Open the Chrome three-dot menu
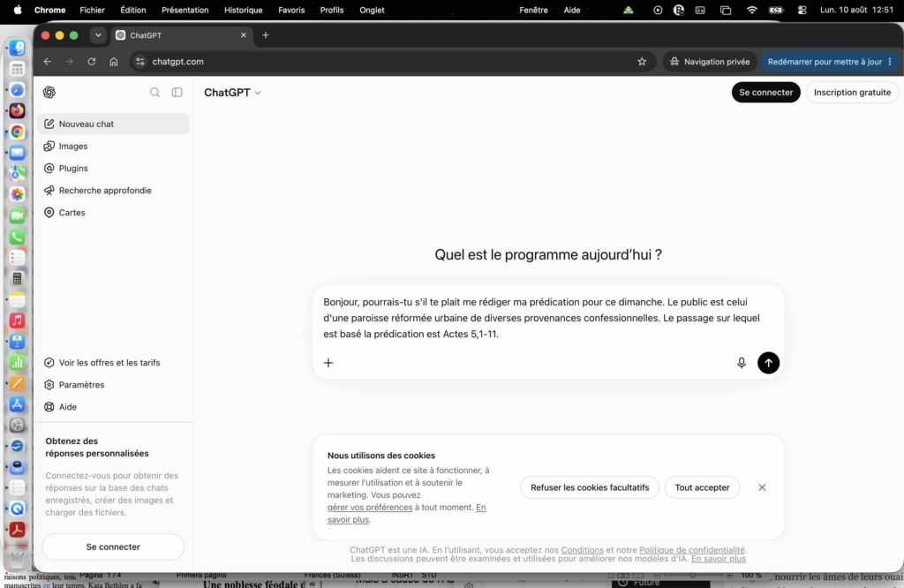 point(890,62)
